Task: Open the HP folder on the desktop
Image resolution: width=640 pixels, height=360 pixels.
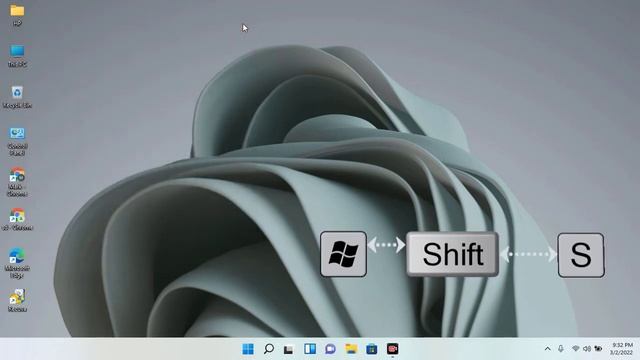Action: 17,15
